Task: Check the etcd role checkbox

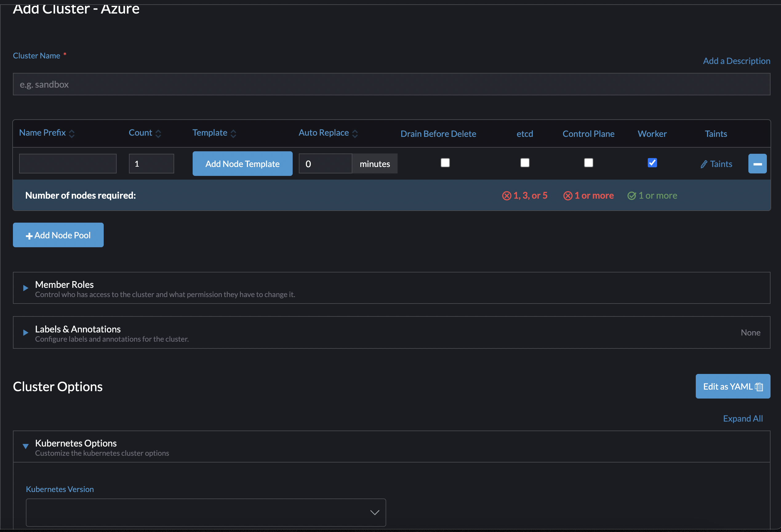Action: point(525,163)
